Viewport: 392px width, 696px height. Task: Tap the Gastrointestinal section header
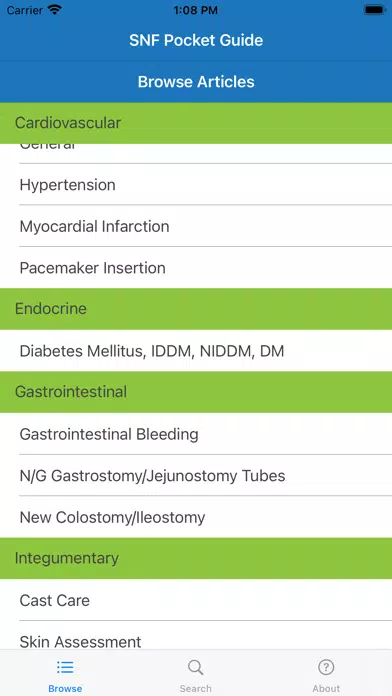pyautogui.click(x=196, y=392)
